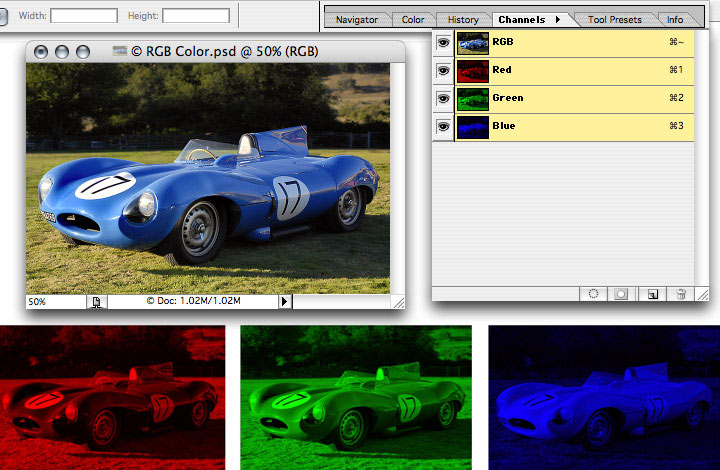
Task: Hide the Red channel eye
Action: coord(443,71)
